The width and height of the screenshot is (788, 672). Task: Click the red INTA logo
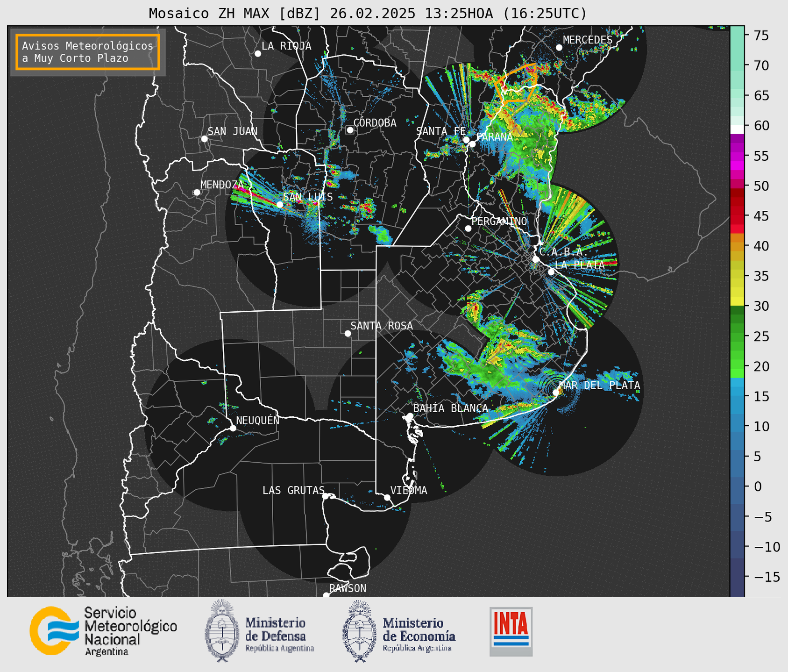click(x=511, y=631)
